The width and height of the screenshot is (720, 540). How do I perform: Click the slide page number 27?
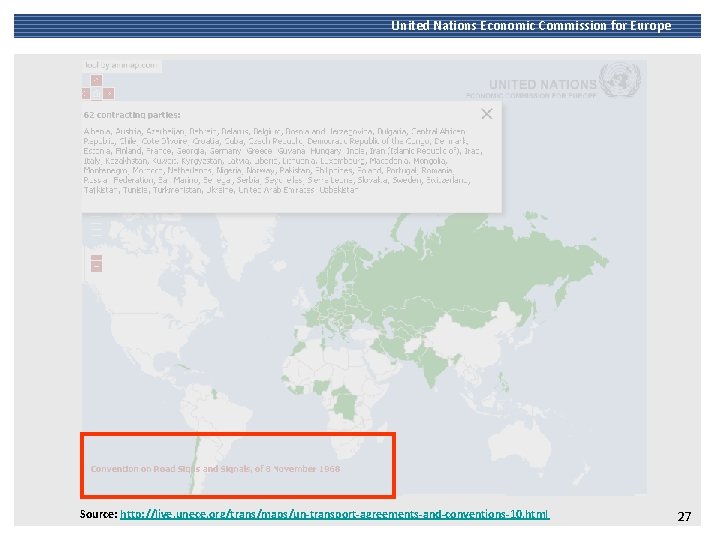(684, 517)
